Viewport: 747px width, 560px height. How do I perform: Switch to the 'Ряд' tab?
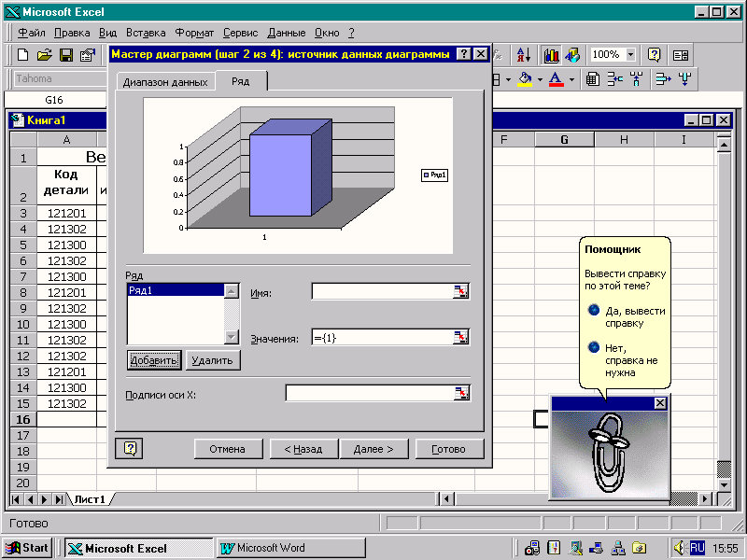(x=241, y=81)
